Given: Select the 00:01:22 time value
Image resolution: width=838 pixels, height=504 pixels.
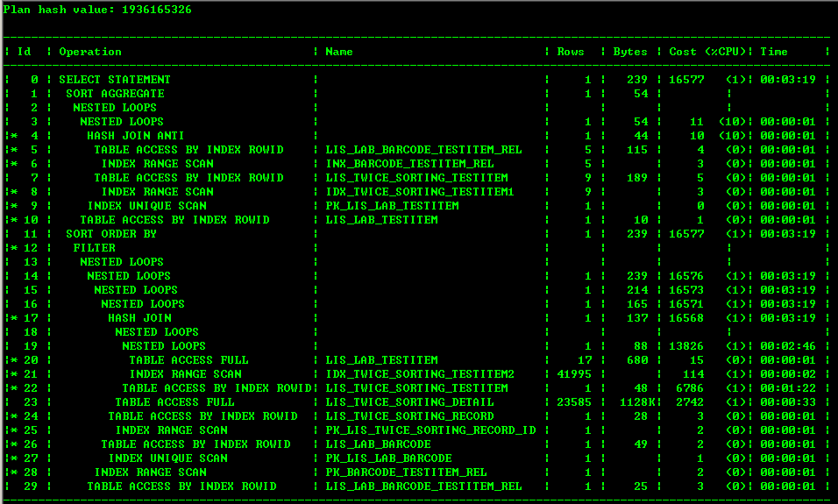Looking at the screenshot, I should 788,388.
